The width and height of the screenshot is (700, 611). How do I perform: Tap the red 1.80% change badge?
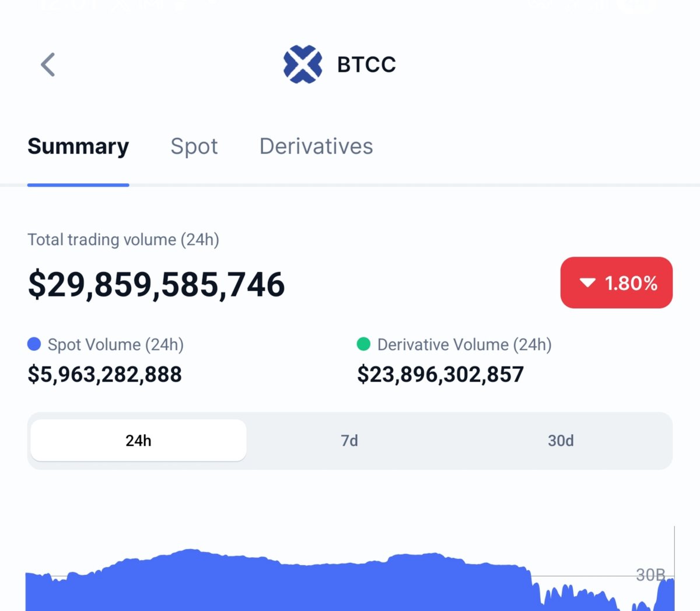point(617,282)
